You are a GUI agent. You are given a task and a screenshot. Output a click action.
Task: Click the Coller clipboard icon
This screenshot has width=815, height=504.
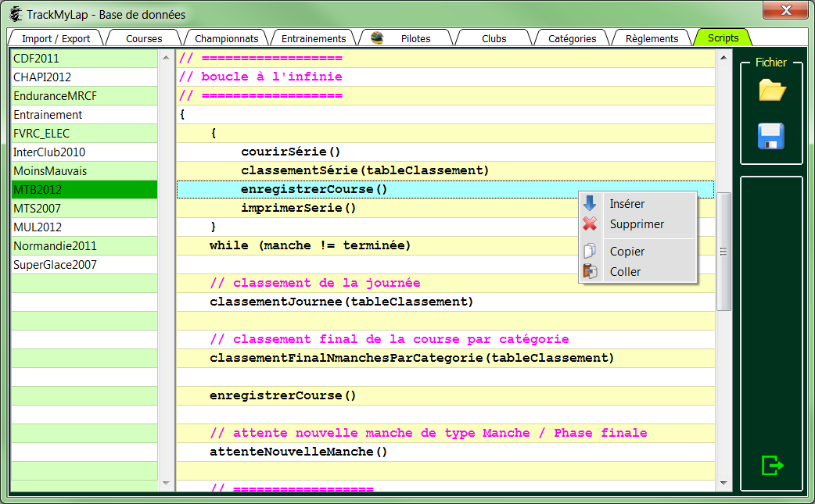pos(590,271)
